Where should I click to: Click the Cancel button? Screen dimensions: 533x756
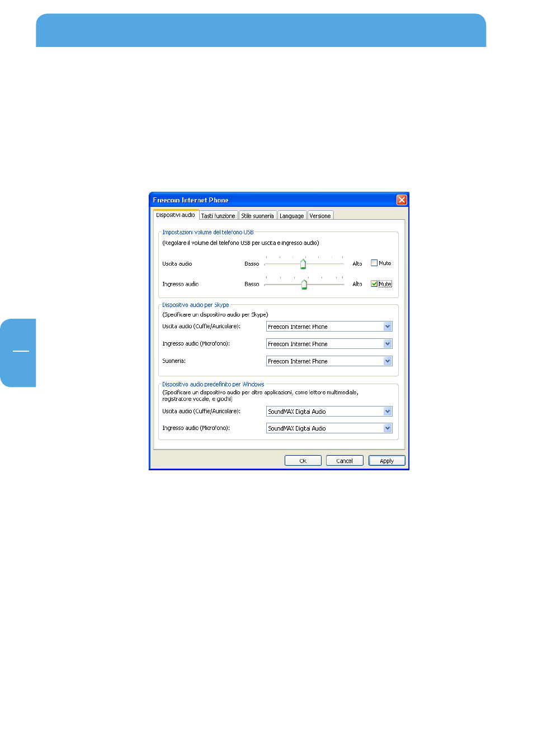coord(345,461)
